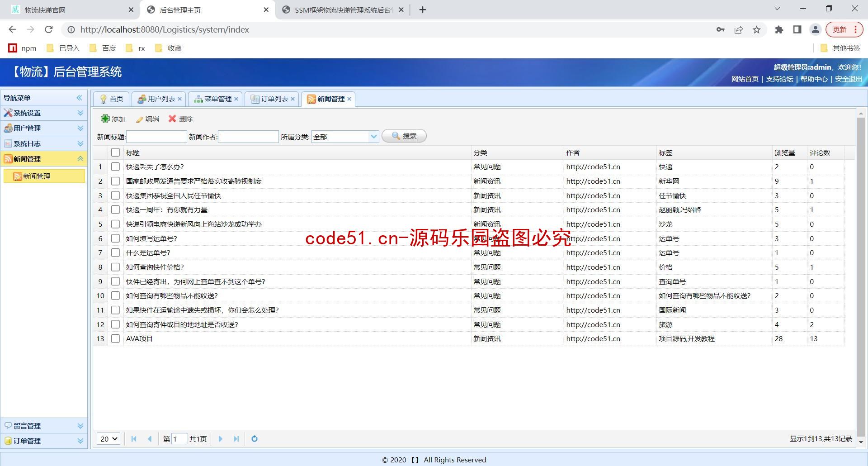
Task: Check the row 如何填写运单号?
Action: pos(115,238)
